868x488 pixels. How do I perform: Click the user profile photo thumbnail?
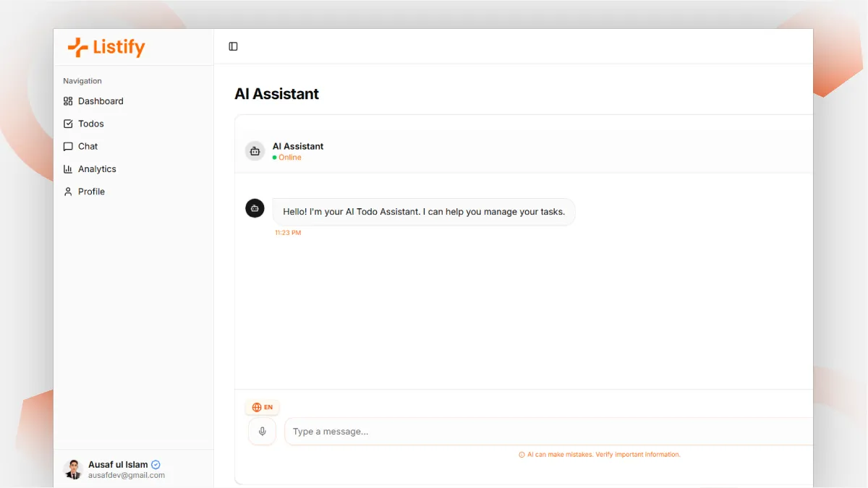73,469
